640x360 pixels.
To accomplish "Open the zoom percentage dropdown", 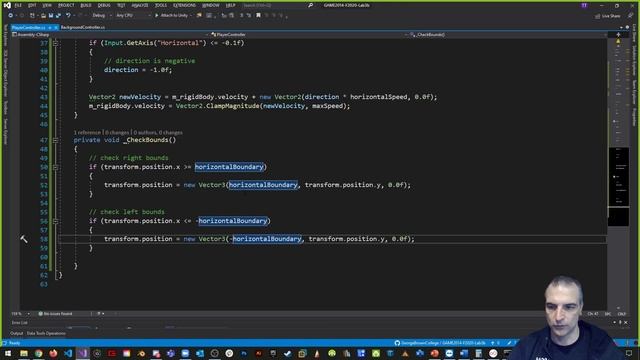I will pos(21,314).
